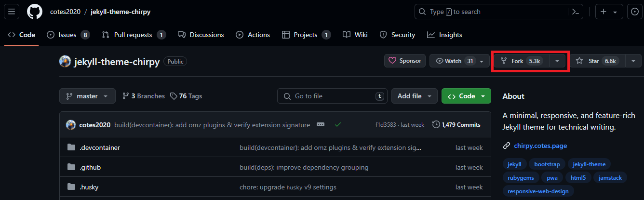The width and height of the screenshot is (644, 200).
Task: Sponsor this project with heart button
Action: [x=405, y=61]
